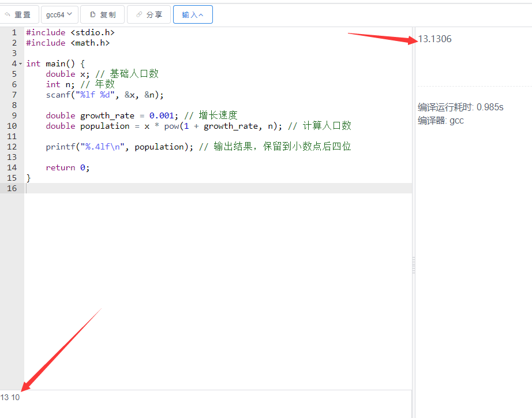Toggle the Input (输入) panel button
This screenshot has width=532, height=418.
click(x=193, y=14)
